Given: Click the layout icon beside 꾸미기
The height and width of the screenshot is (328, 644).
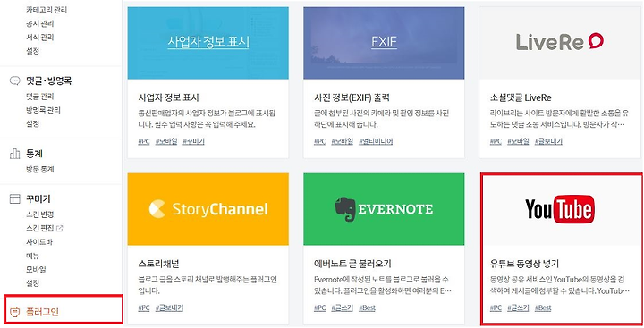Looking at the screenshot, I should [14, 199].
